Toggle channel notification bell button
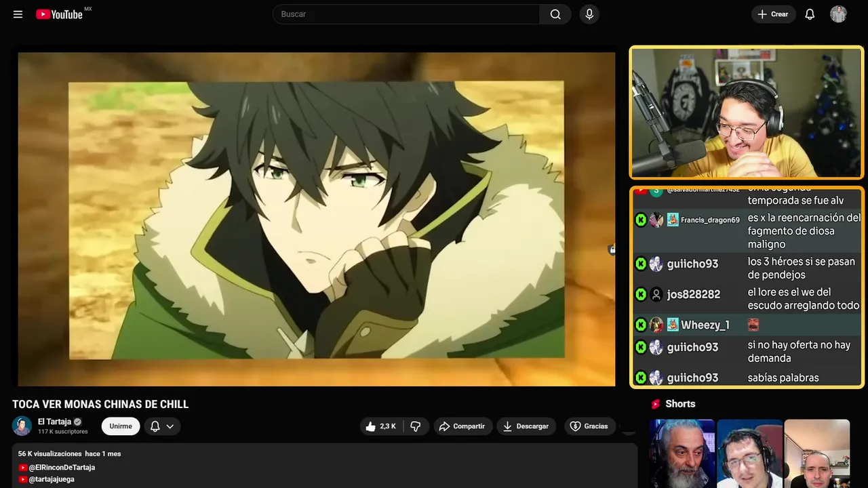Viewport: 868px width, 488px height. pos(155,426)
